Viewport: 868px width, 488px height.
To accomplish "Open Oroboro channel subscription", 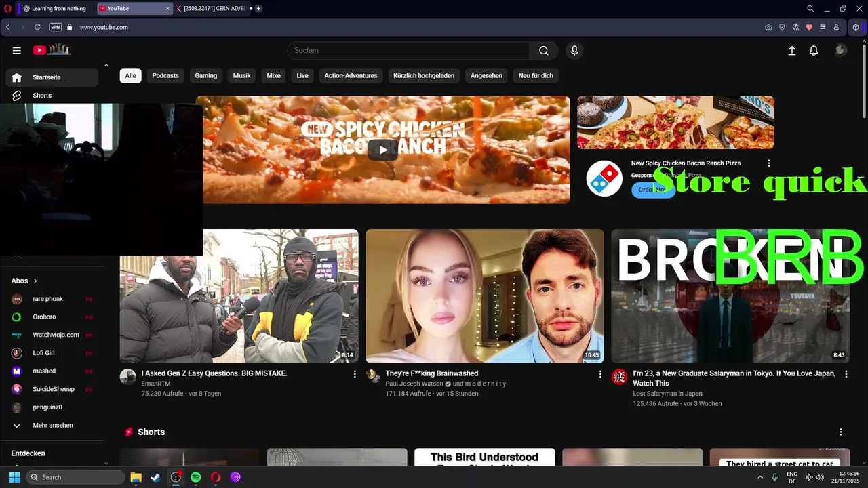I will (x=52, y=317).
